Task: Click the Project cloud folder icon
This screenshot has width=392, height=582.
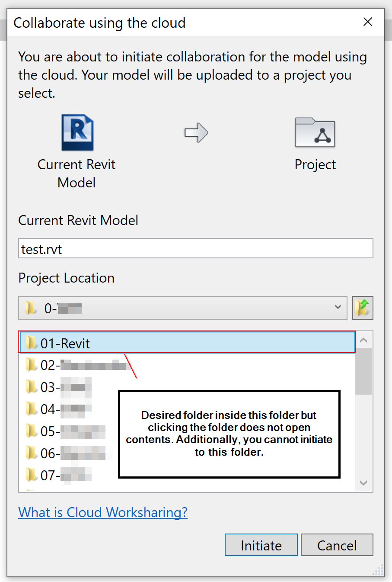Action: (315, 132)
